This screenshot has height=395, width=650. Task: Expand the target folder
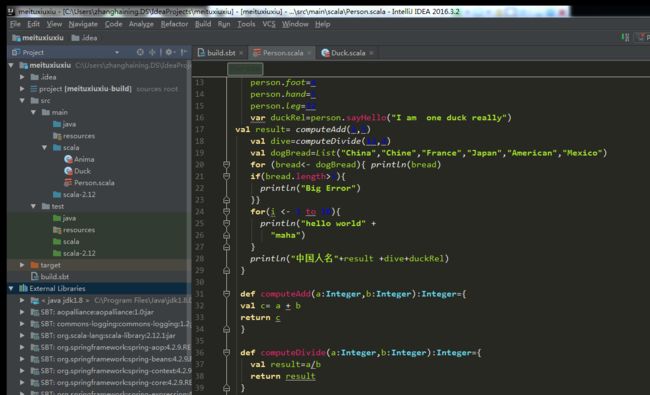point(22,265)
